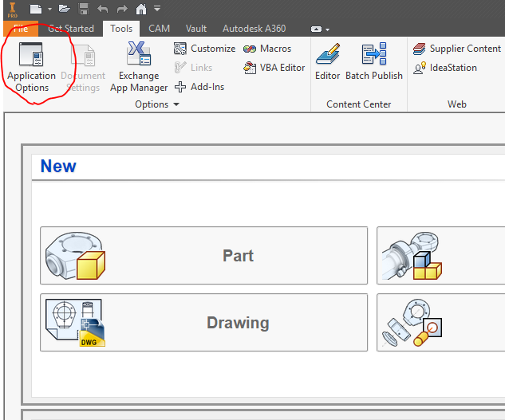Click the Web panel label

(456, 104)
